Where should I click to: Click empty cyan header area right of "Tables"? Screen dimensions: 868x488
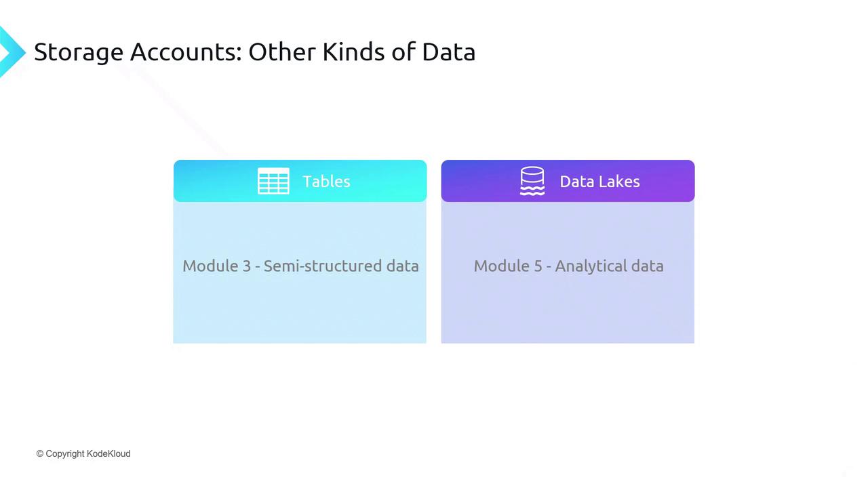coord(390,181)
